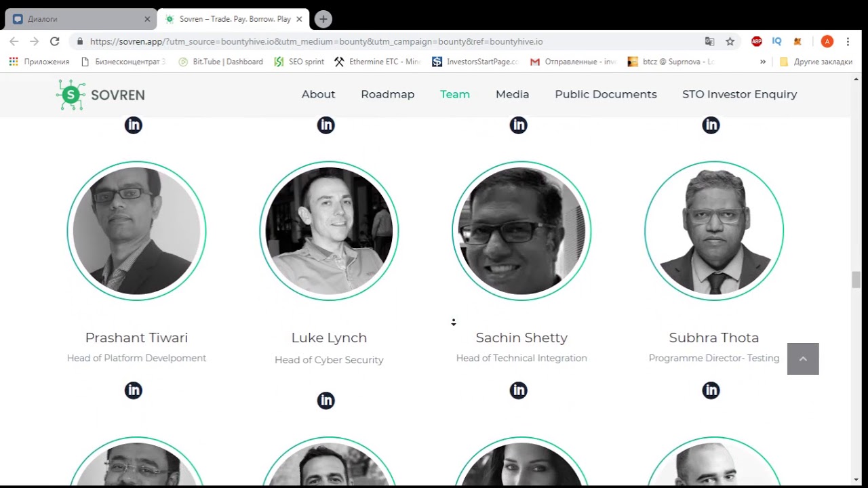Image resolution: width=868 pixels, height=488 pixels.
Task: Click the Sovren logo
Action: point(100,95)
